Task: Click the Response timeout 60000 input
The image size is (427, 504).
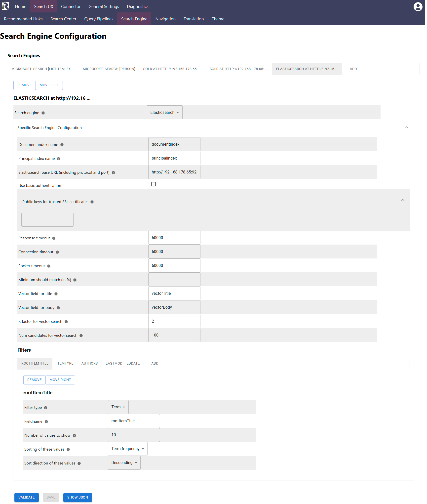Action: [174, 238]
